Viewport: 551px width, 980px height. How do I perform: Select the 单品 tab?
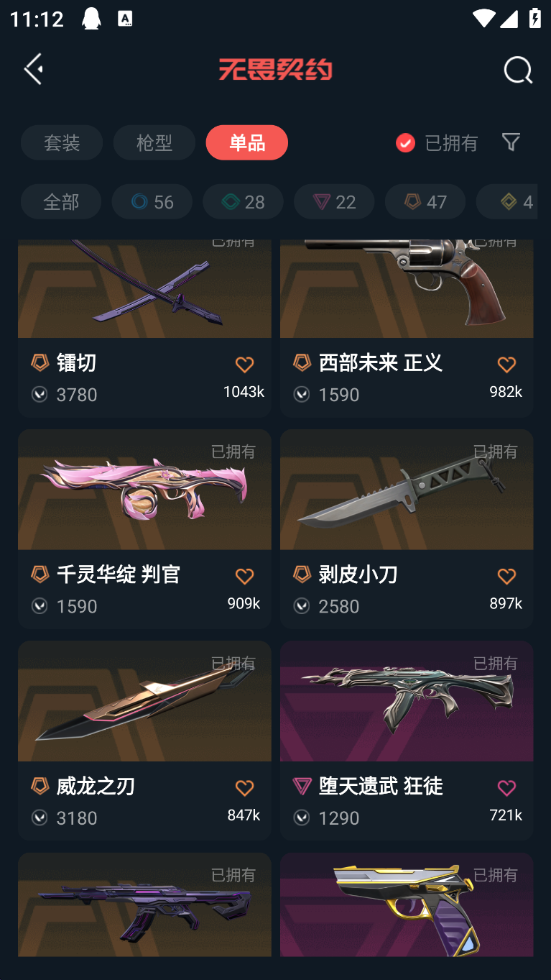[x=247, y=142]
